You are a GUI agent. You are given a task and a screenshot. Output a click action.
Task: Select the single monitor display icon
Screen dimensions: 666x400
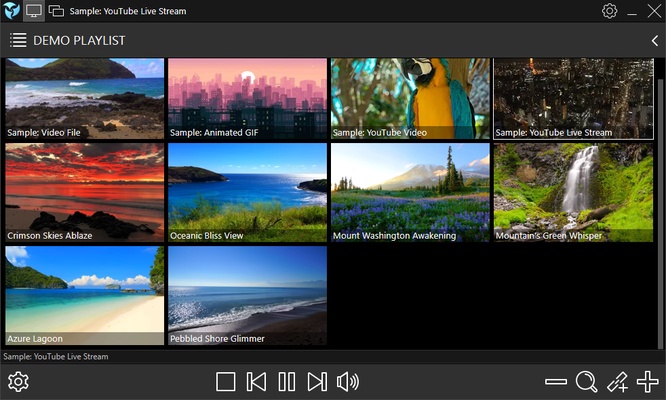point(34,11)
